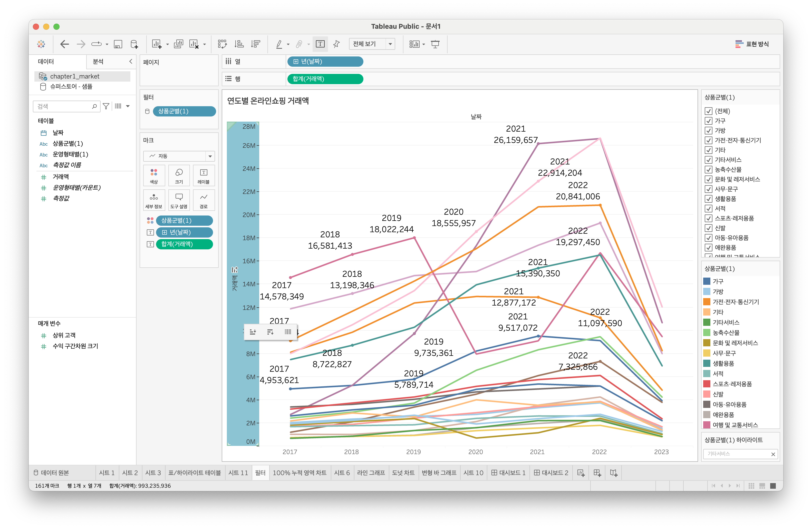Uncheck the 가방 filter checkbox

tap(708, 131)
